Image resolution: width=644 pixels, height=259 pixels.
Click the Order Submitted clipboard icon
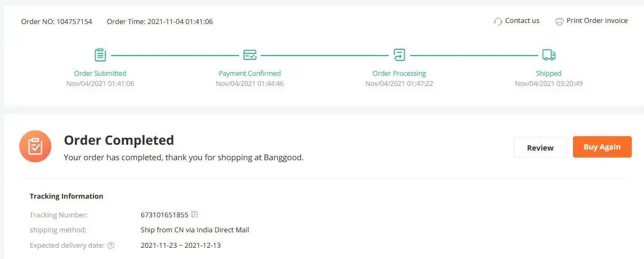coord(100,54)
